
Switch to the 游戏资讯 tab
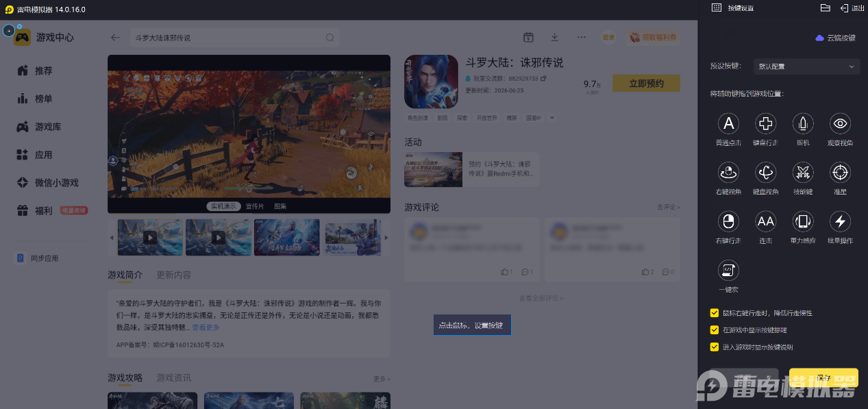click(174, 377)
